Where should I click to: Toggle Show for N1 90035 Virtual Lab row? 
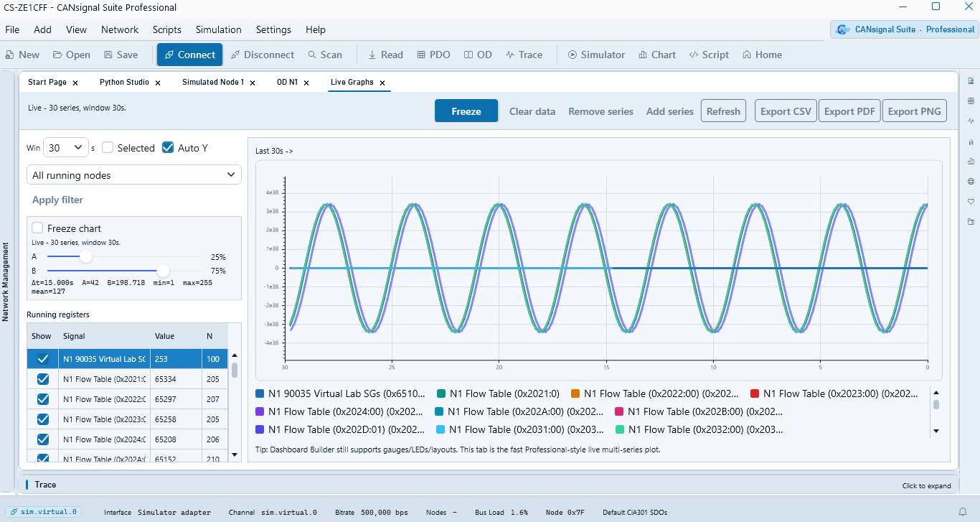43,359
